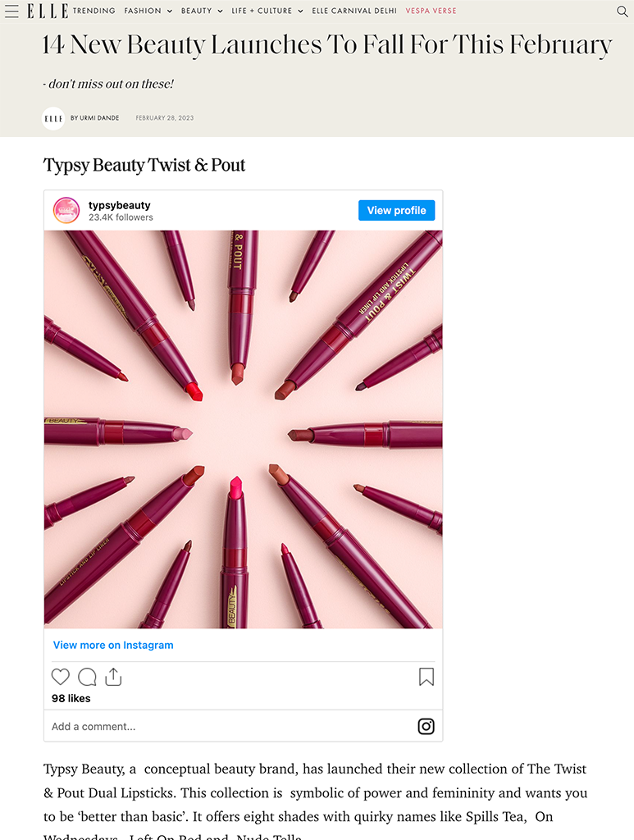Open the Trending menu item
Screen dimensions: 634x840
(x=94, y=11)
